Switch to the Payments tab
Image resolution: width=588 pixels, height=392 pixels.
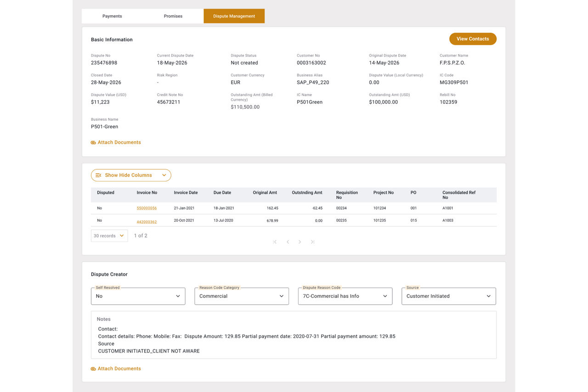112,16
